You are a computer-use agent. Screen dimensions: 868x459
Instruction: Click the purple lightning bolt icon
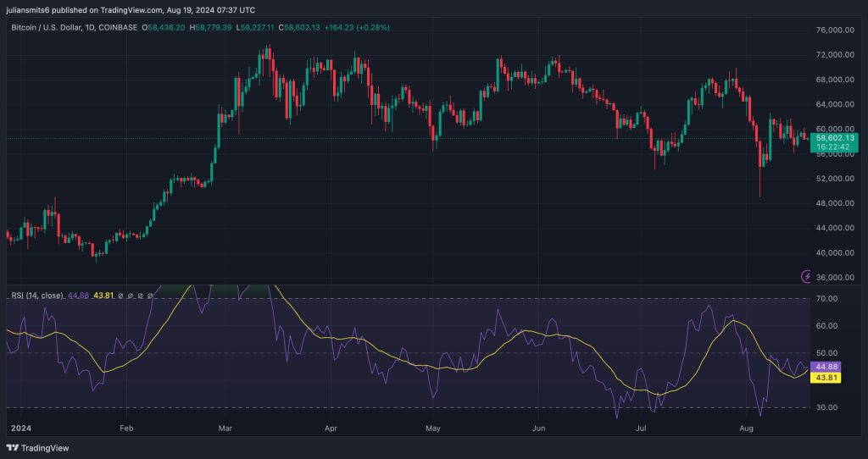click(x=806, y=276)
